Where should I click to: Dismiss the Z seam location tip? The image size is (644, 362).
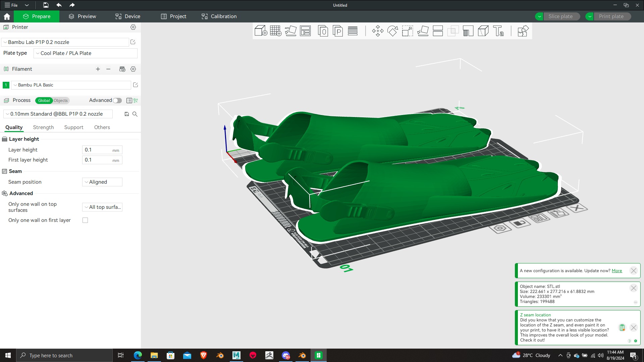(634, 328)
